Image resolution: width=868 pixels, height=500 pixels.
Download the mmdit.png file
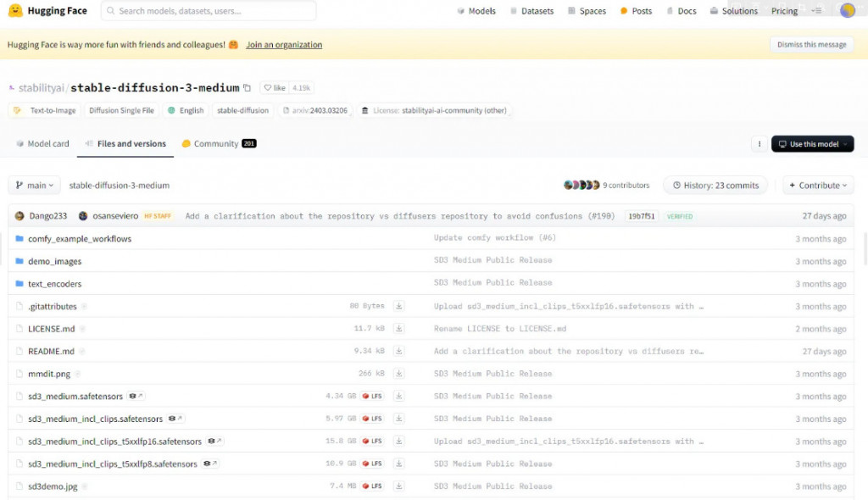click(398, 373)
